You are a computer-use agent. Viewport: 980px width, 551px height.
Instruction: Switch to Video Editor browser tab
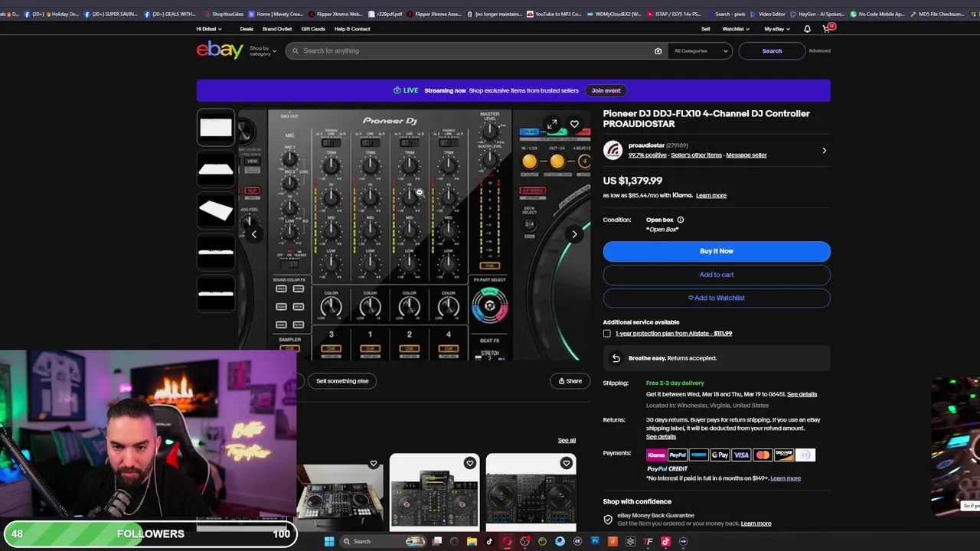[768, 14]
